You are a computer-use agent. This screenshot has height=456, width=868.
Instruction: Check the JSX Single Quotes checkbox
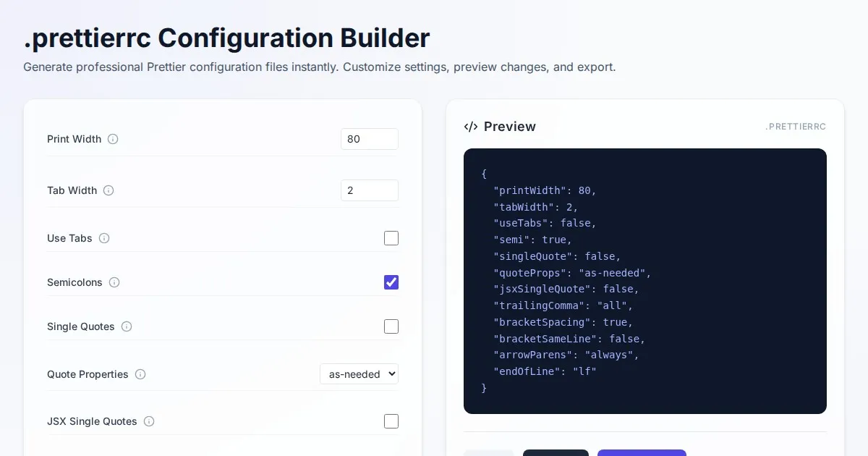coord(391,421)
